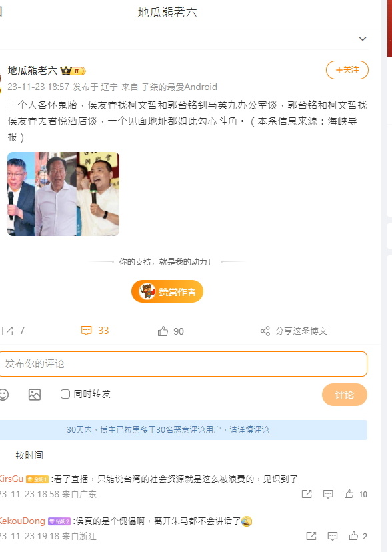Screen dimensions: 392x552
Task: Click the 发布你的评论 input field
Action: tap(183, 364)
